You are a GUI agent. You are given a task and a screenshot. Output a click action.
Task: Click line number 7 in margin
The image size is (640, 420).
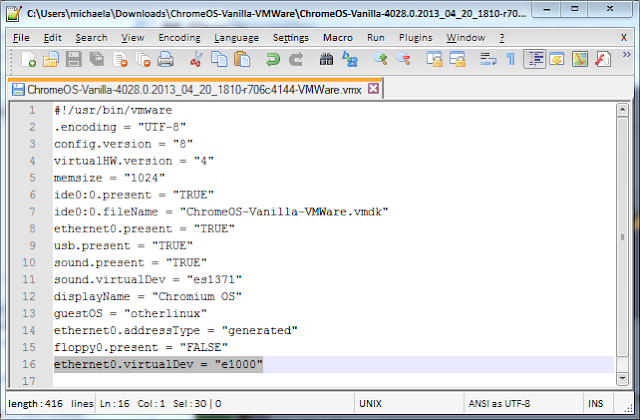32,212
